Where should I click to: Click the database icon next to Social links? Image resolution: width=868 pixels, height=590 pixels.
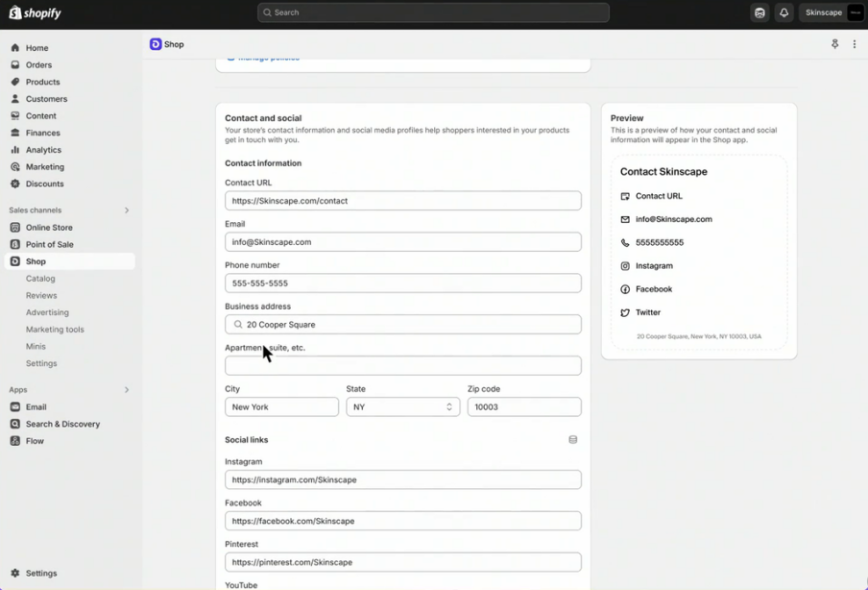pyautogui.click(x=573, y=440)
